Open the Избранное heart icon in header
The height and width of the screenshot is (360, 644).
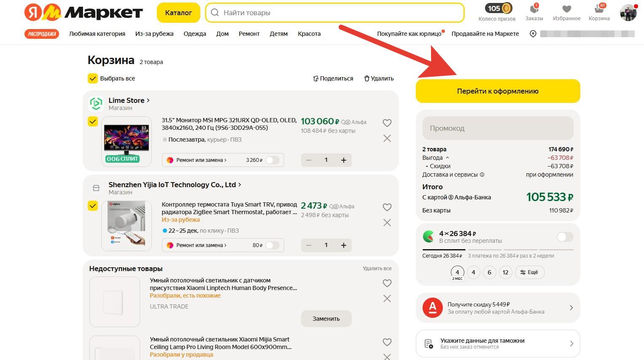coord(567,9)
